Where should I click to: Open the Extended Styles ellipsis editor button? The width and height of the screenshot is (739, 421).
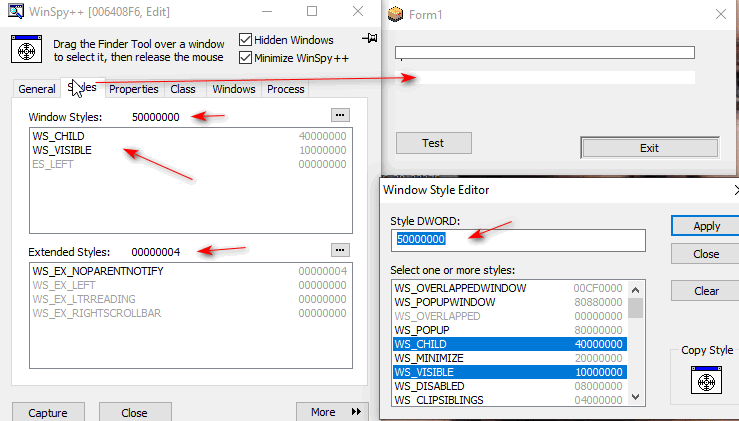[x=340, y=250]
